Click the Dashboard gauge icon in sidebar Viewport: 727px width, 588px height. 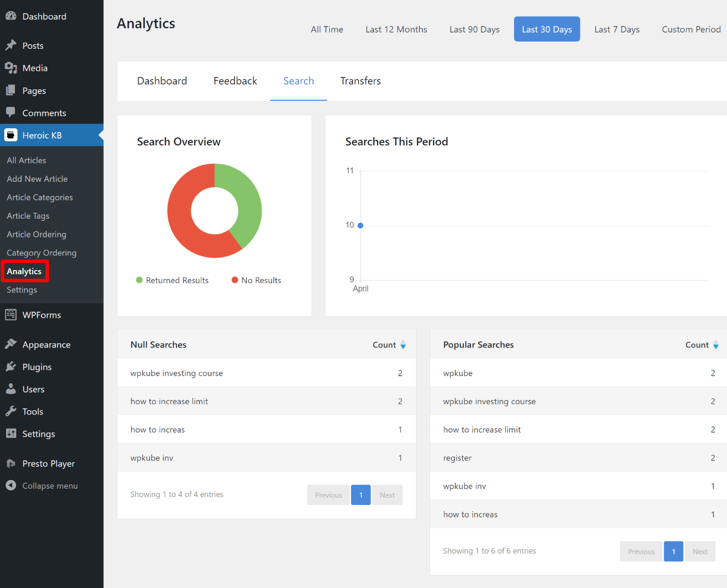click(11, 16)
